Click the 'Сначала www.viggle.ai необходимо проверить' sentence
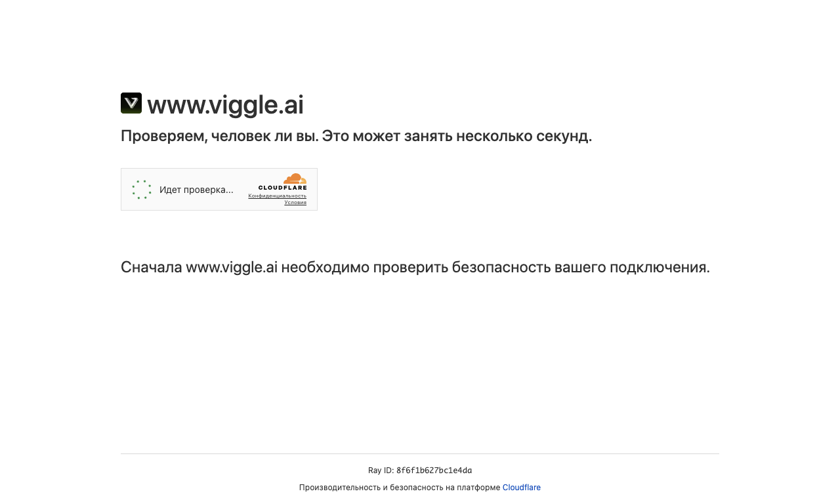Image resolution: width=840 pixels, height=504 pixels. [415, 267]
